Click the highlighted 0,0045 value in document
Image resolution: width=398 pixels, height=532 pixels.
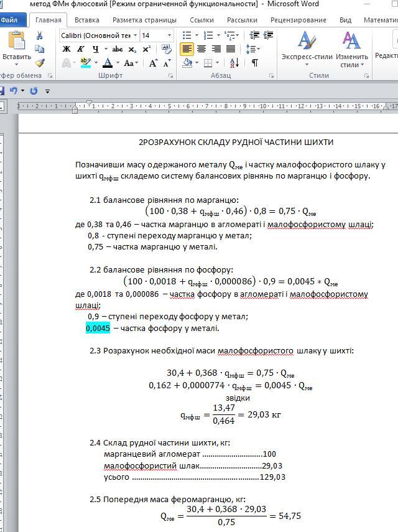click(x=98, y=328)
